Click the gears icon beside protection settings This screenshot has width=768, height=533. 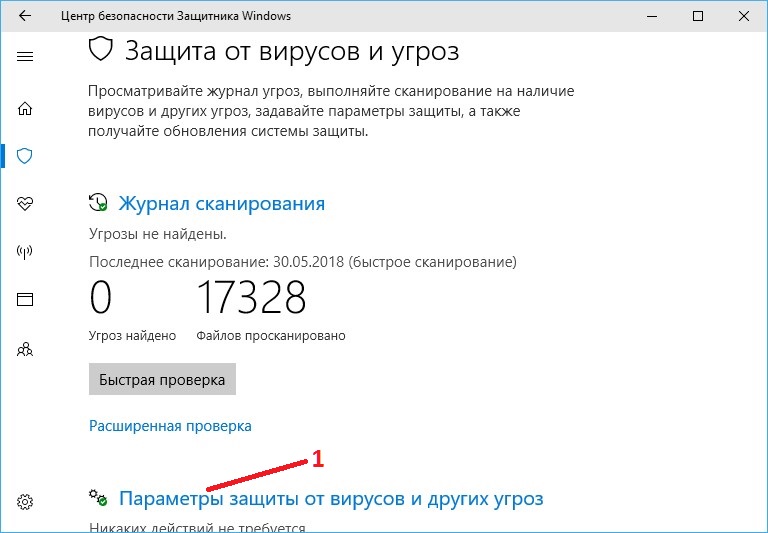coord(98,498)
